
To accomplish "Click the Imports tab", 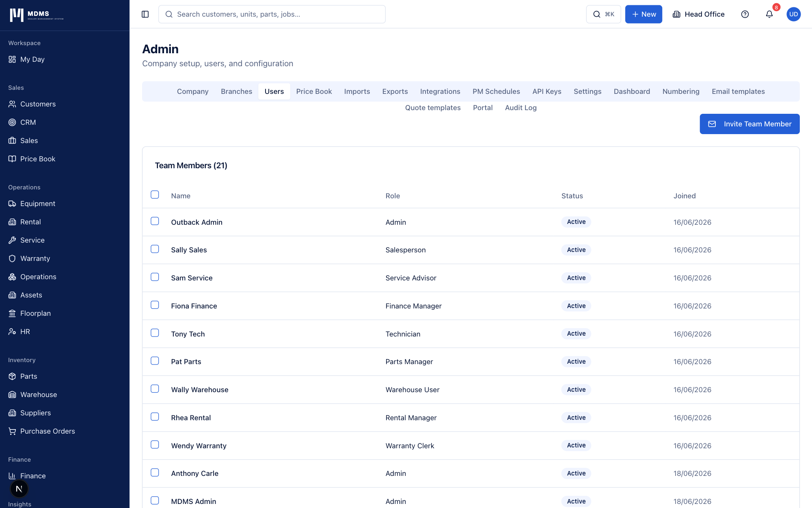I will 357,91.
